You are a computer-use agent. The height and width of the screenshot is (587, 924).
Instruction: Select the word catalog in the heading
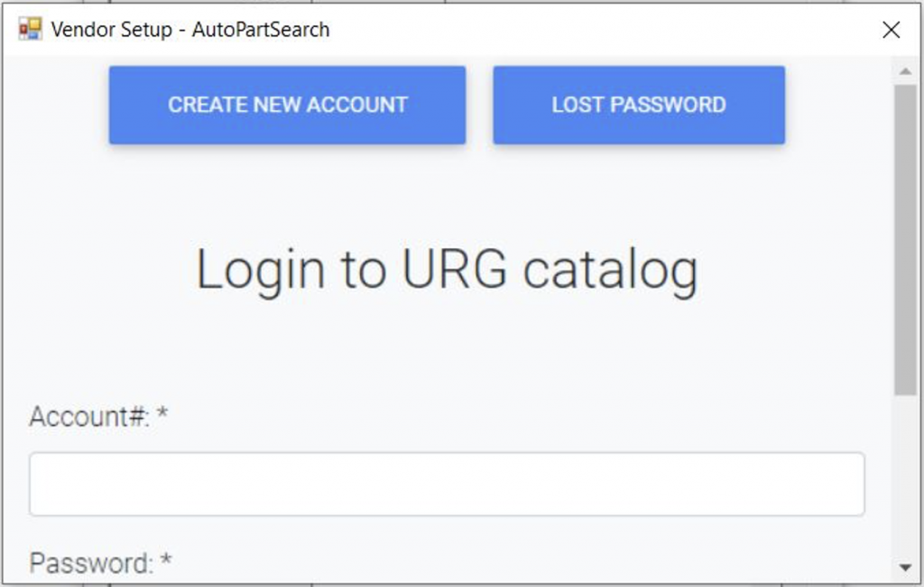[x=611, y=271]
